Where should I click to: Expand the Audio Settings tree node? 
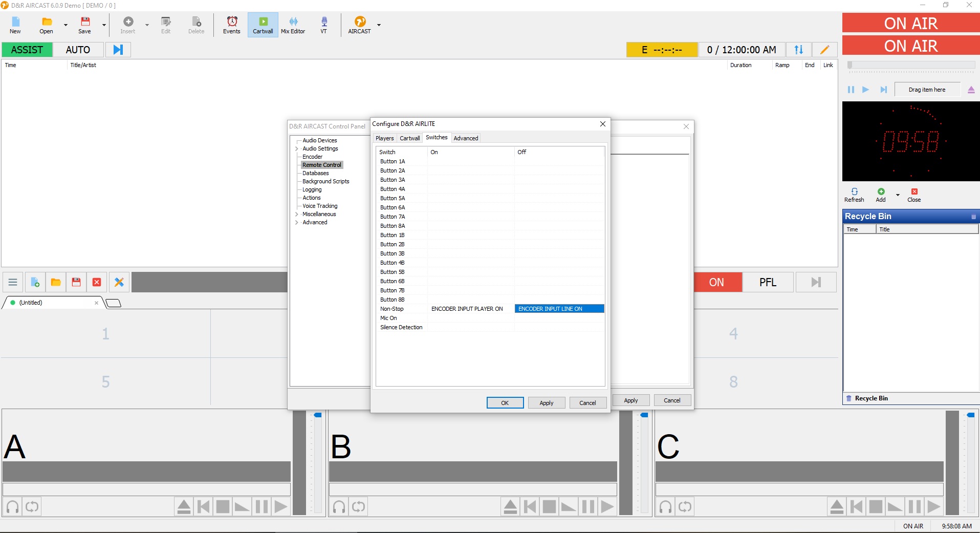(x=297, y=148)
